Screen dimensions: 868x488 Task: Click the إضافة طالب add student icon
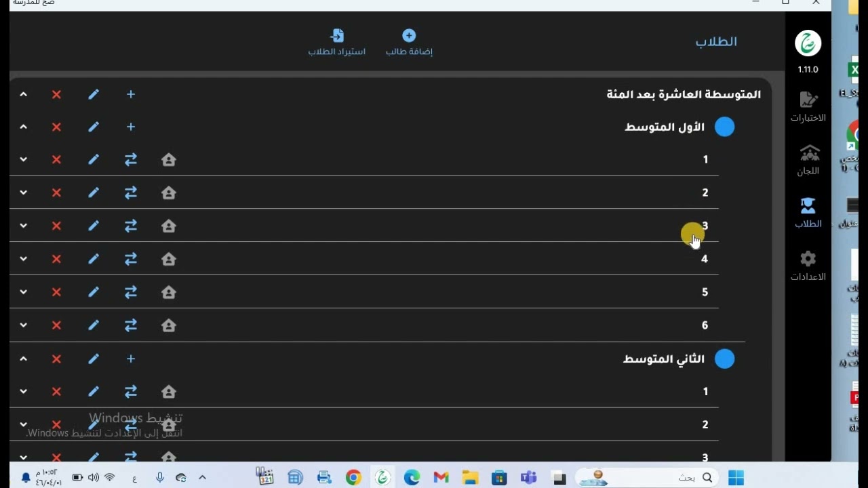coord(409,35)
